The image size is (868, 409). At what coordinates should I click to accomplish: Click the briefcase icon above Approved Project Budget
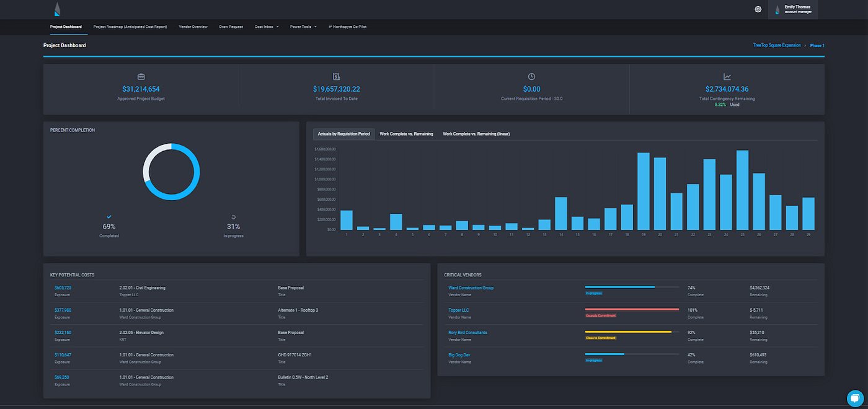[141, 77]
